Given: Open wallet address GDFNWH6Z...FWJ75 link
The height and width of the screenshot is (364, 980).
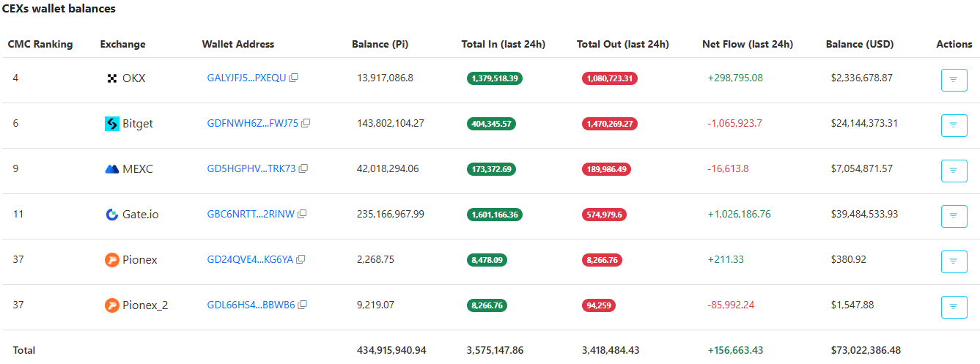Looking at the screenshot, I should click(252, 123).
